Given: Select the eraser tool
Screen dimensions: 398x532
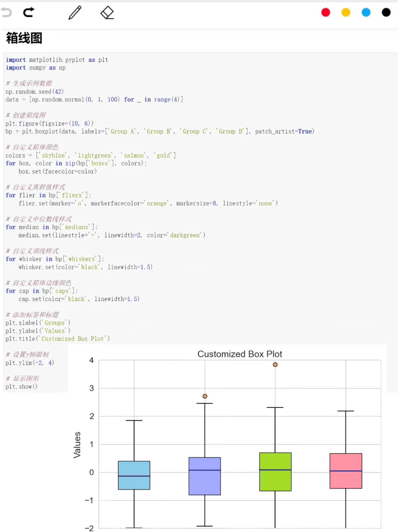Looking at the screenshot, I should (x=107, y=13).
